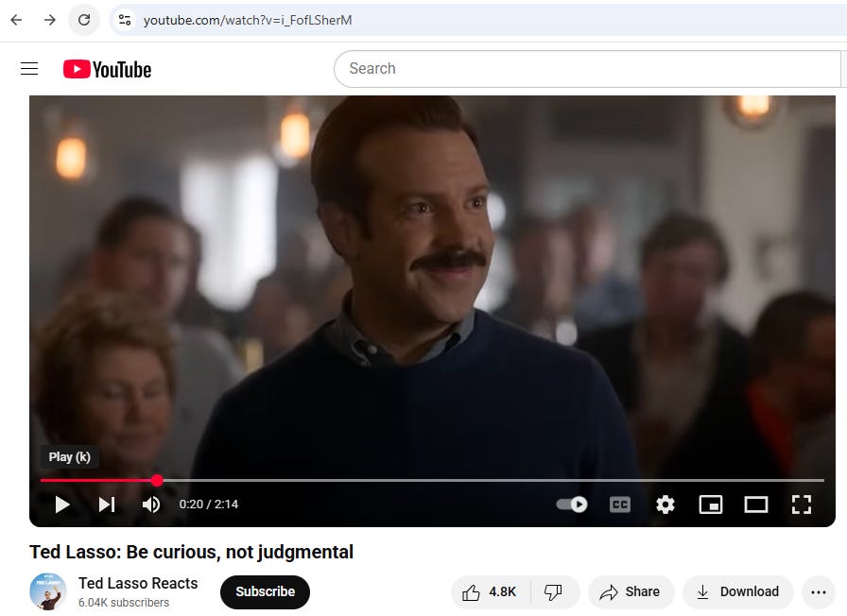The image size is (847, 616).
Task: Click the '6.04K subscribers' text
Action: point(124,603)
